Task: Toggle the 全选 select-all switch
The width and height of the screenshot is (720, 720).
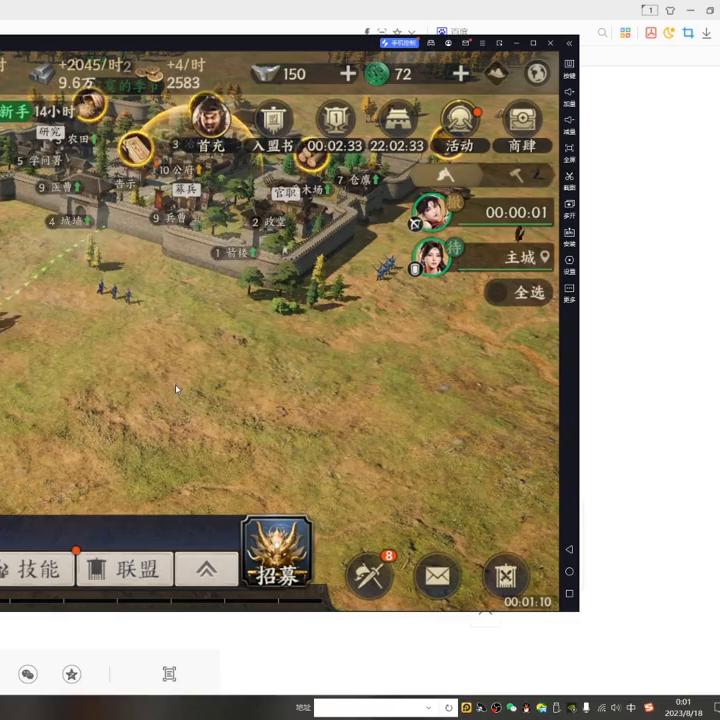Action: [518, 292]
